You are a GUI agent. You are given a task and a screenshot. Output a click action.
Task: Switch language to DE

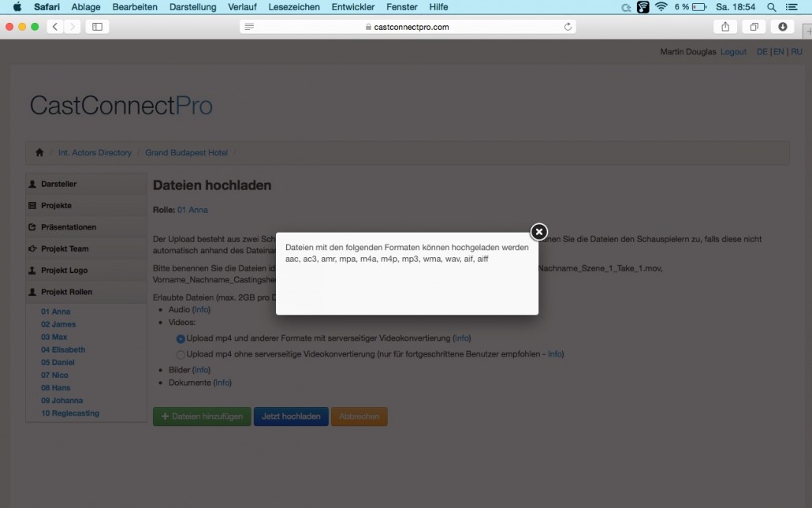[x=762, y=52]
